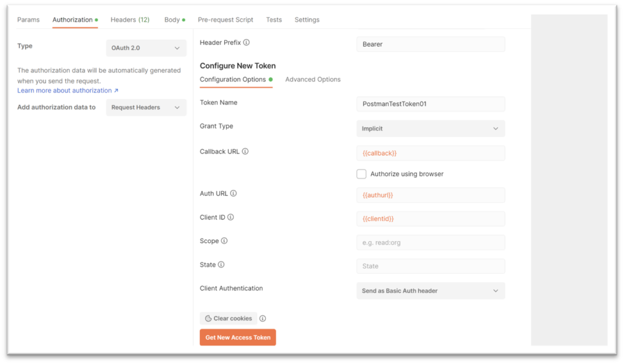The width and height of the screenshot is (624, 364).
Task: Click the State info icon
Action: tap(222, 264)
